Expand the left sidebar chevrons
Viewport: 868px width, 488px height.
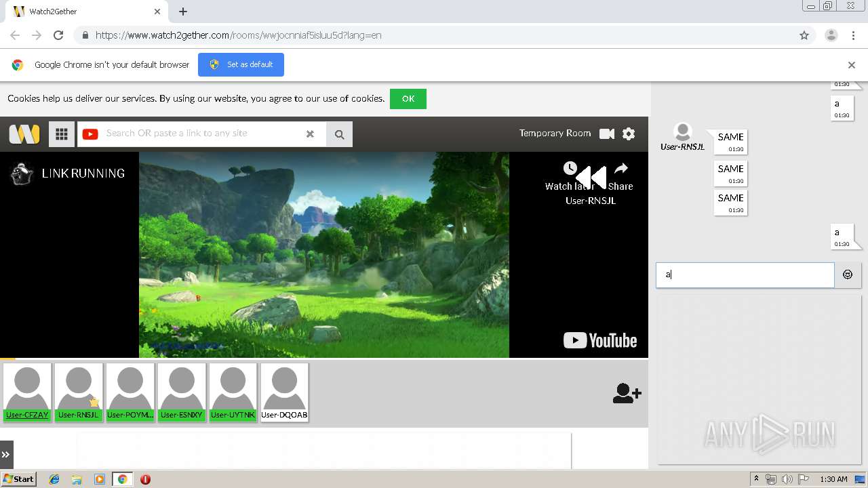(5, 455)
